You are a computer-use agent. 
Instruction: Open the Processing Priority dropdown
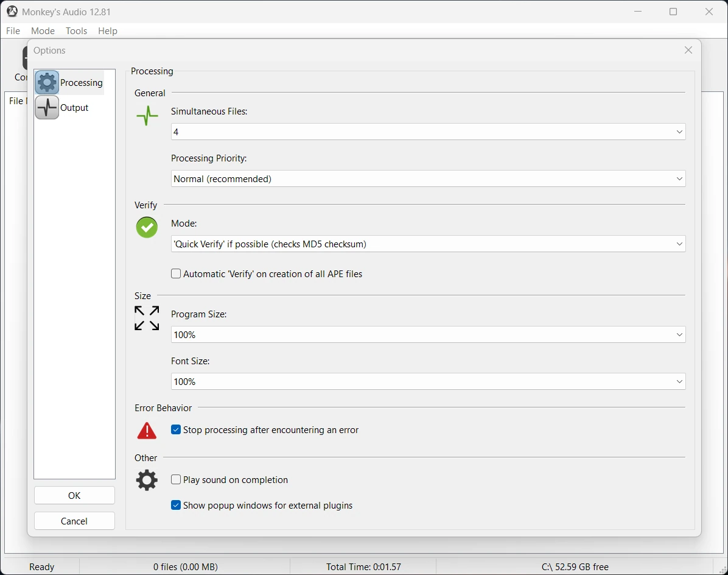(428, 179)
